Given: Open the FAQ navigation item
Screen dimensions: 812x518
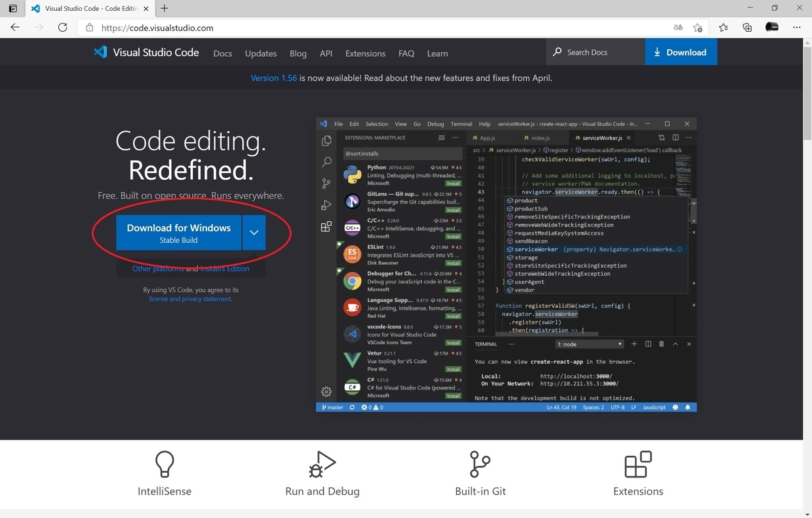Looking at the screenshot, I should tap(406, 53).
